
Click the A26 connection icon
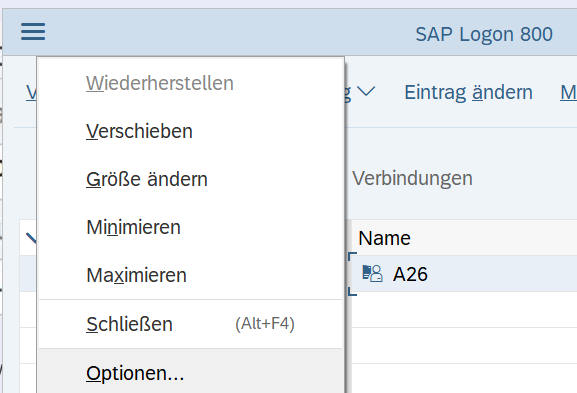click(372, 274)
